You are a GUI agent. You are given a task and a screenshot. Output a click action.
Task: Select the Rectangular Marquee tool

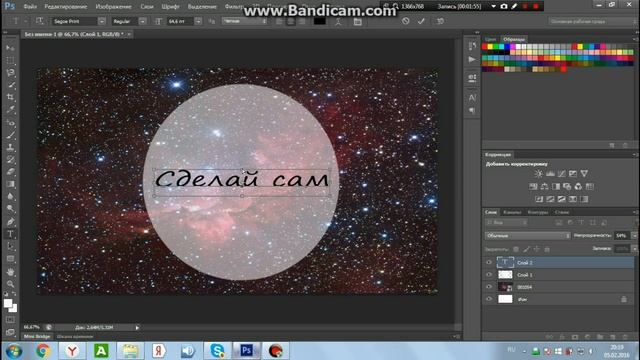(10, 60)
